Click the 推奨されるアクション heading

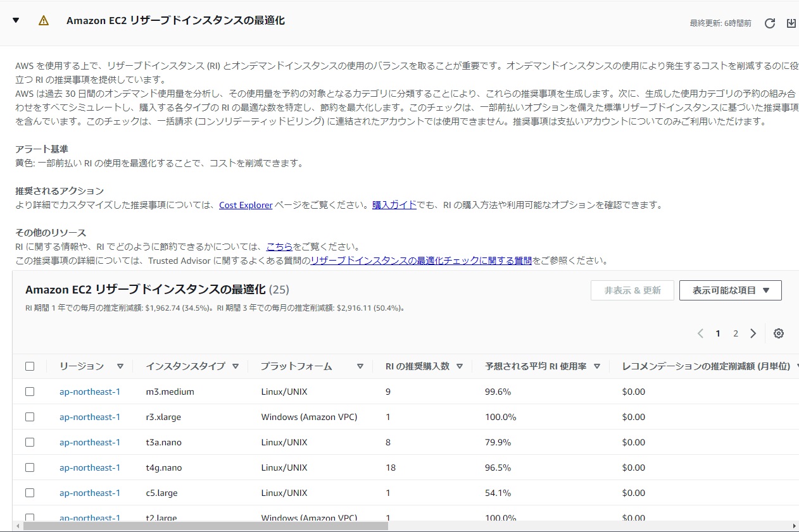60,191
